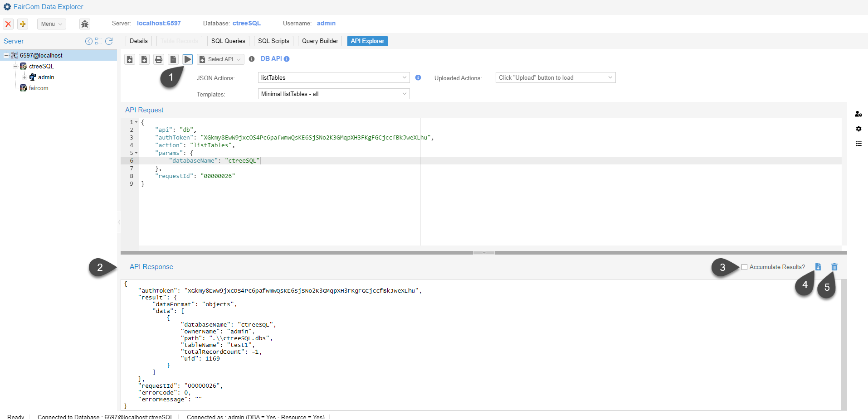868x419 pixels.
Task: Click the print icon in API toolbar
Action: (159, 59)
